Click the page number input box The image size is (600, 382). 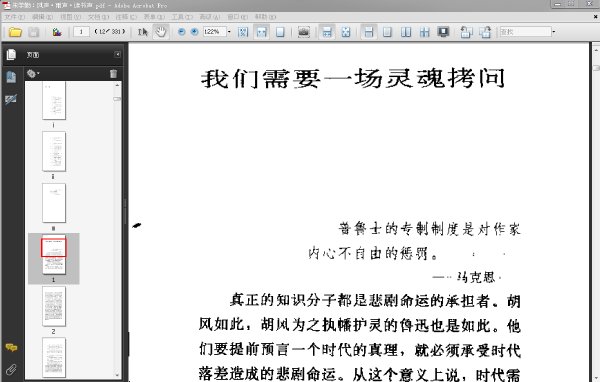pos(81,32)
